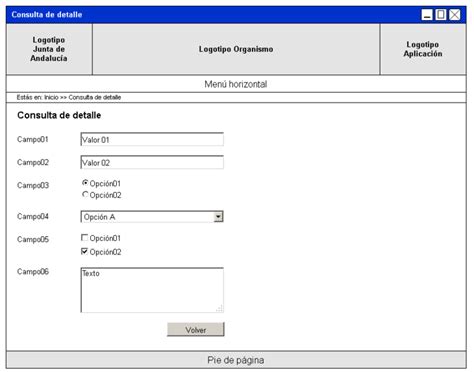This screenshot has width=474, height=372.
Task: Click the Consulta de detalle breadcrumb entry
Action: point(95,97)
